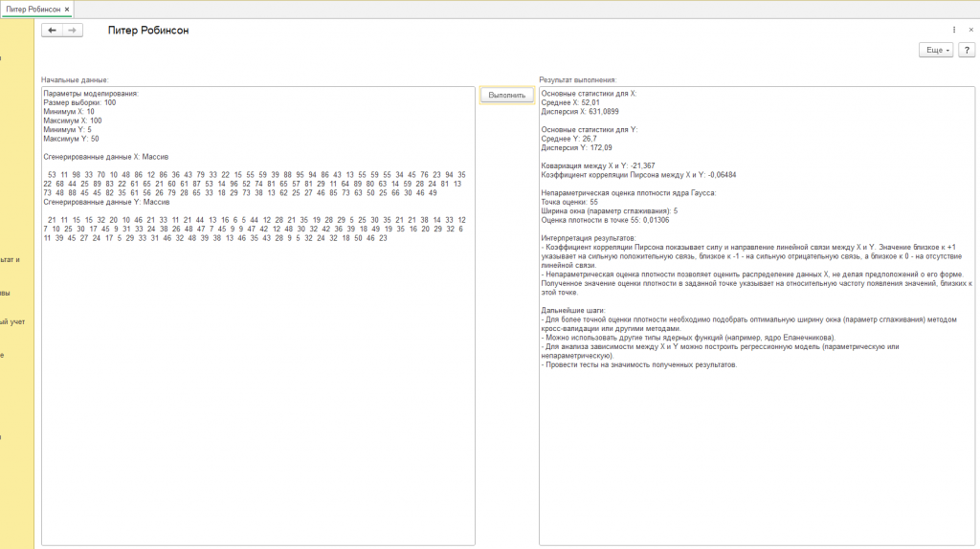The width and height of the screenshot is (980, 549).
Task: Click the 'Ширина окна (параметр сглаживания): 5' line
Action: (610, 211)
